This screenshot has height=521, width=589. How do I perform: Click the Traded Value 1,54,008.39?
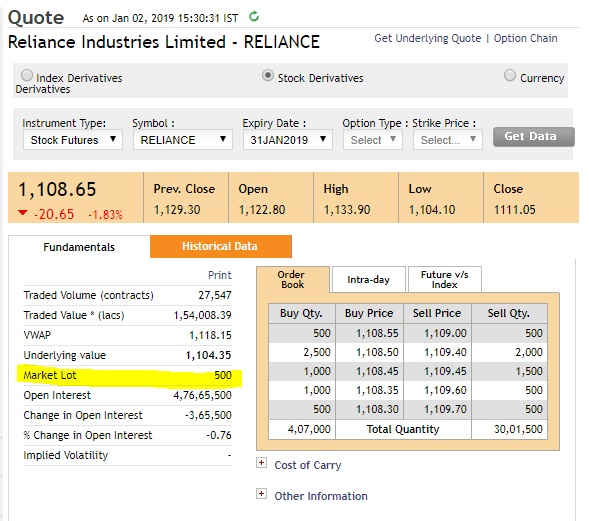[202, 315]
